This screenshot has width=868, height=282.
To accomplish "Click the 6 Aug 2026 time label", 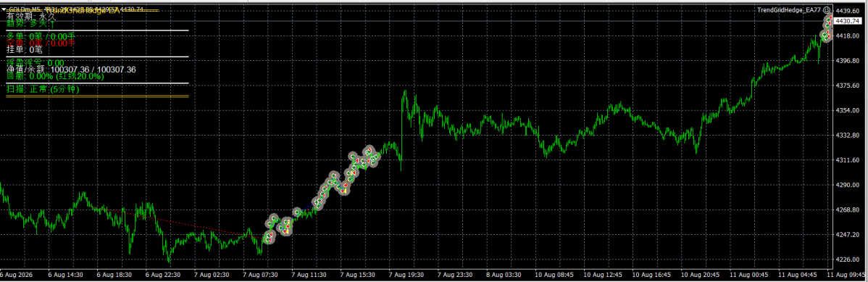I will (x=16, y=275).
